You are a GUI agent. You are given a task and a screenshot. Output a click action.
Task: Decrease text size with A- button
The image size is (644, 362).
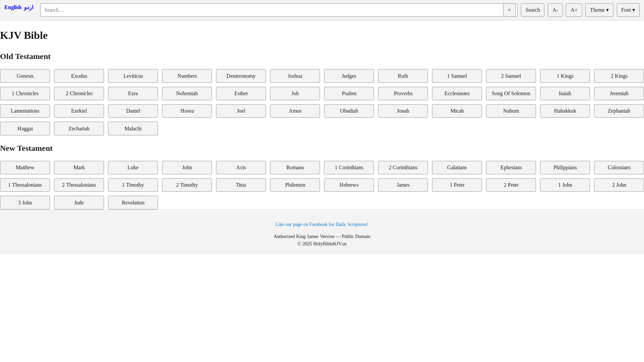tap(555, 10)
